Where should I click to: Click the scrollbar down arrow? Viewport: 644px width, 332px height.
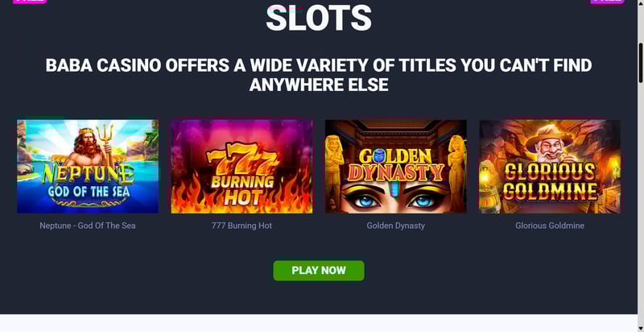(640, 329)
